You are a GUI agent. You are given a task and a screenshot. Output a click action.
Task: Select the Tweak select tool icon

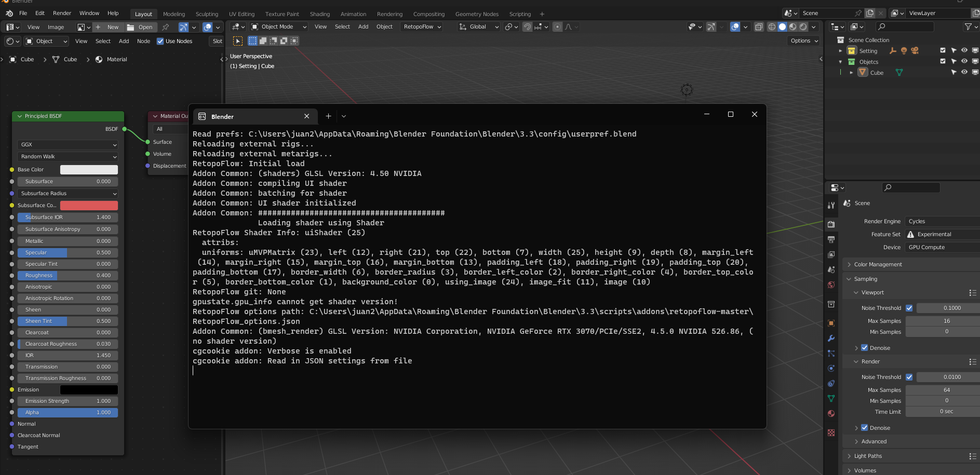[x=237, y=41]
